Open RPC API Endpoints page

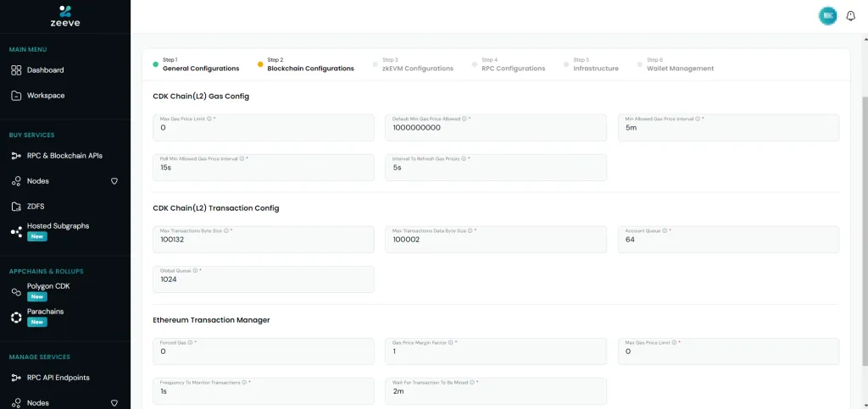pyautogui.click(x=58, y=378)
